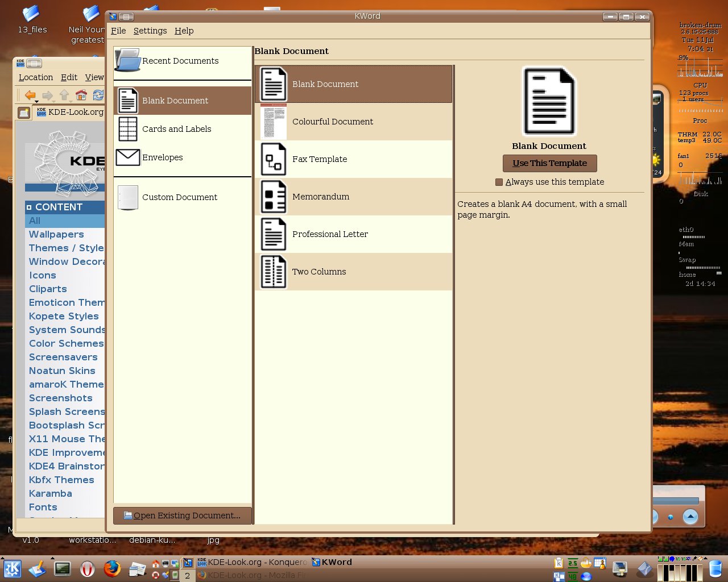Click Konqueror's Reload icon
This screenshot has width=728, height=582.
[98, 95]
